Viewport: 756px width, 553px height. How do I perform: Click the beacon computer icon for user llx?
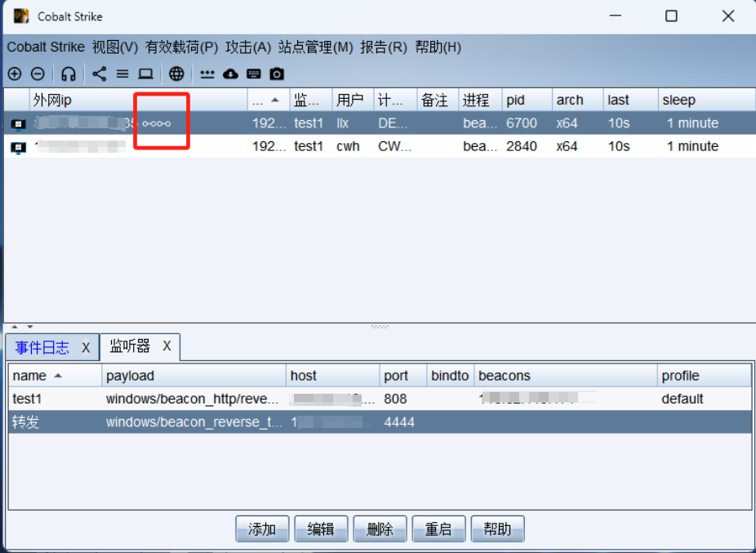coord(18,124)
